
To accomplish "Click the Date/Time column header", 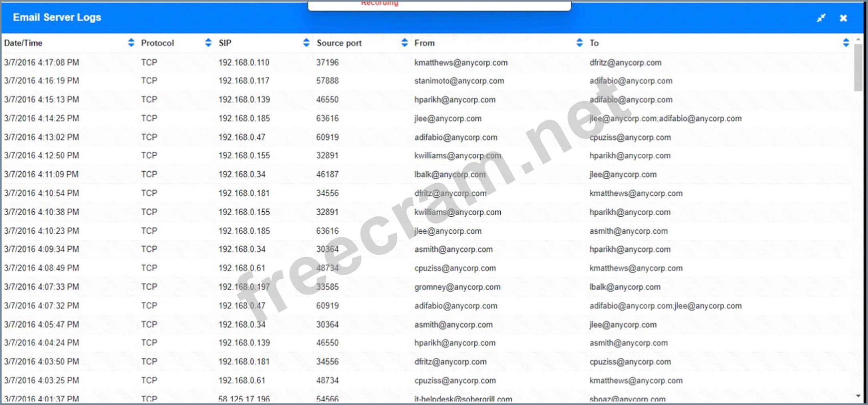I will [23, 43].
